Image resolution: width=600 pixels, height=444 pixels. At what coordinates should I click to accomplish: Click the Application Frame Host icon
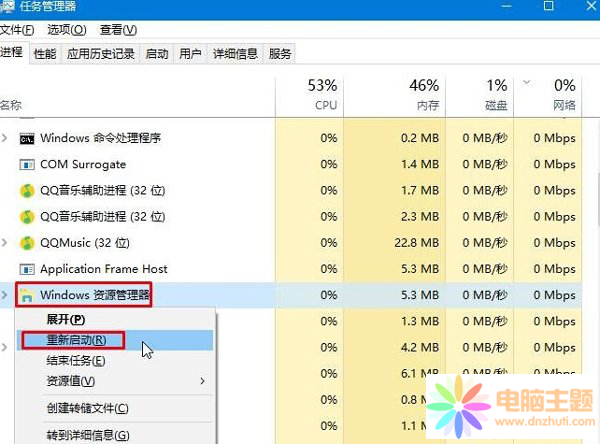27,269
